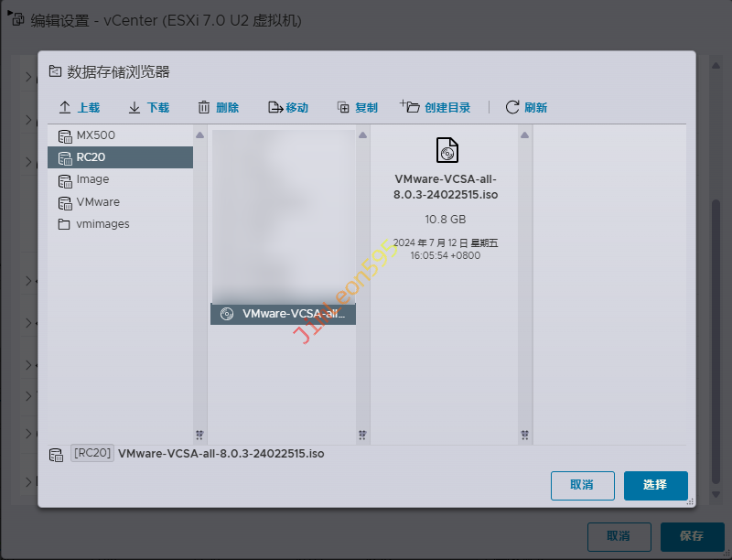The width and height of the screenshot is (732, 560).
Task: Open the vmimages folder
Action: point(102,224)
